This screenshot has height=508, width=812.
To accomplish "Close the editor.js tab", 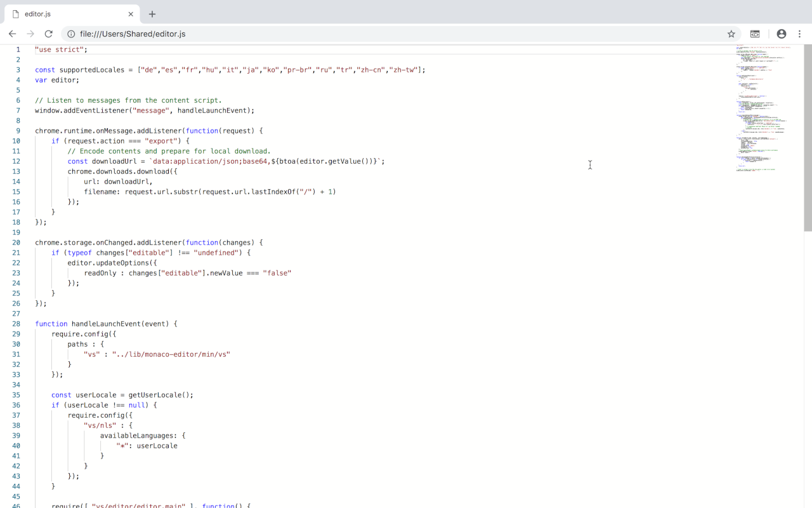I will (x=131, y=14).
